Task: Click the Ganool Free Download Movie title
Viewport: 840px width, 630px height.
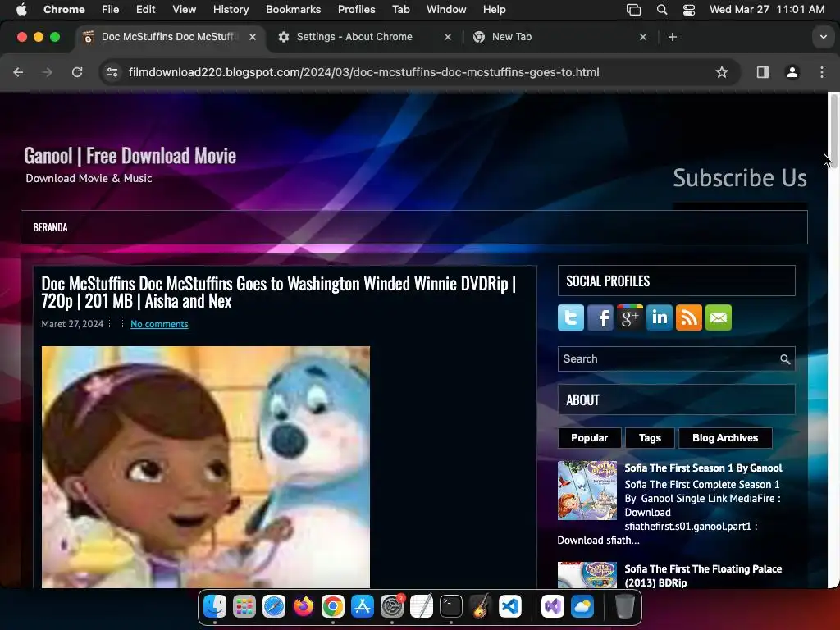Action: (x=130, y=156)
